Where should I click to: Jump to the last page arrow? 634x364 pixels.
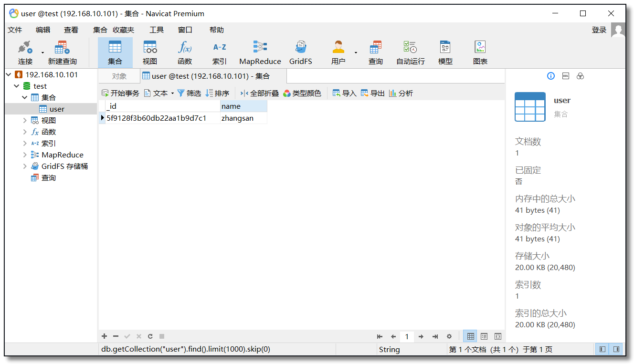[x=435, y=336]
